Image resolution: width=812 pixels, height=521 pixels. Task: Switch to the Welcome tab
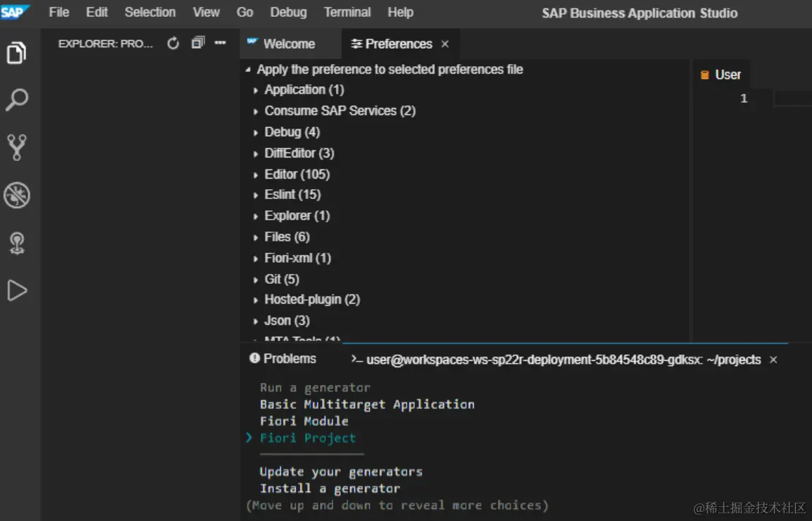click(289, 44)
